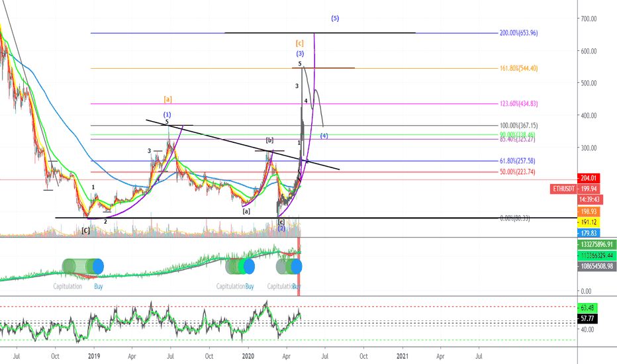
Task: Select the 199.94 last price tag
Action: click(x=589, y=189)
